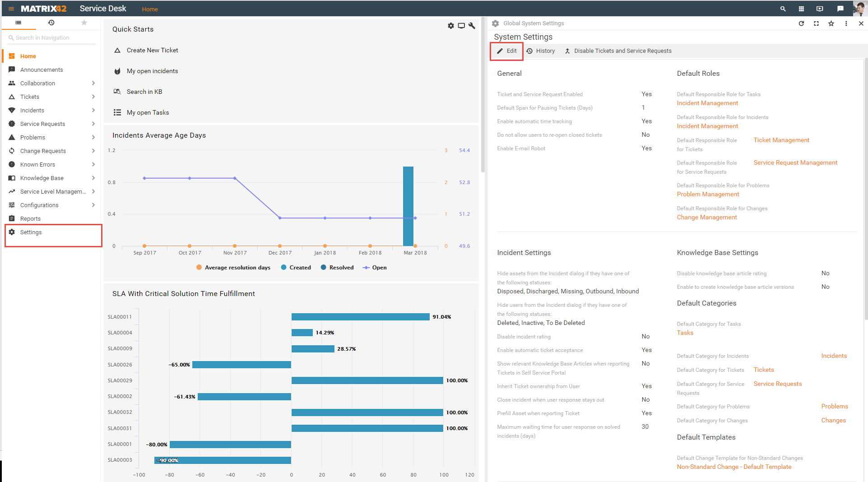
Task: Switch to favorites star tab in sidebar
Action: point(84,23)
